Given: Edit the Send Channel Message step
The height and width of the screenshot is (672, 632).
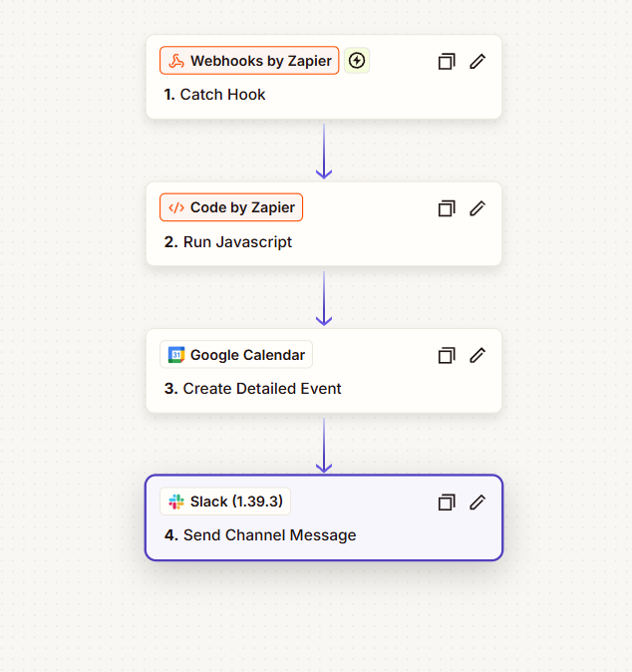Looking at the screenshot, I should [x=477, y=503].
